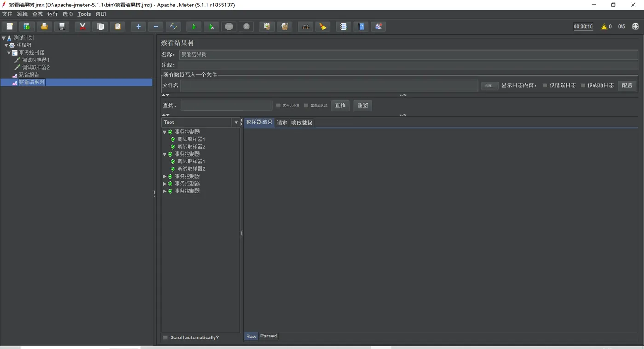Open the 运行 menu
This screenshot has width=644, height=349.
click(x=52, y=14)
